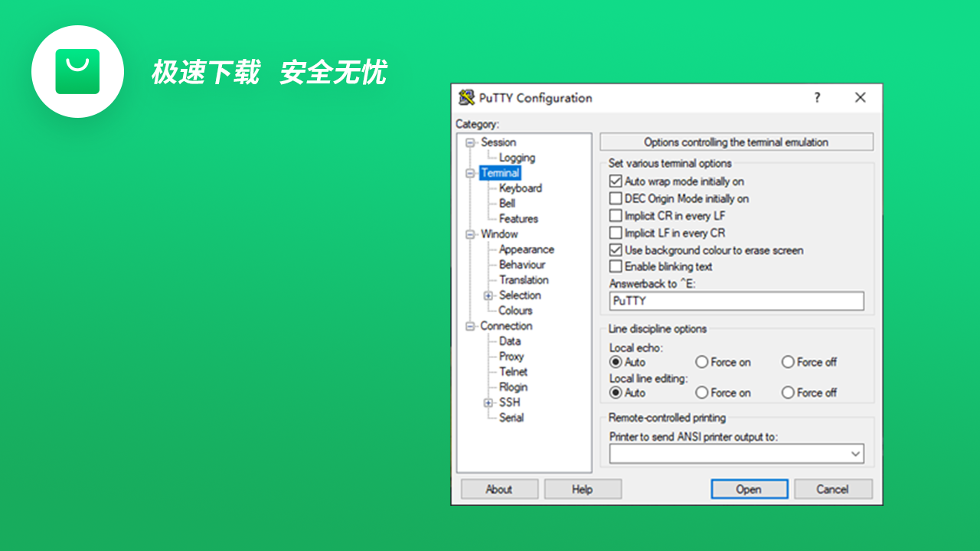
Task: Go to the Logging settings
Action: (518, 157)
